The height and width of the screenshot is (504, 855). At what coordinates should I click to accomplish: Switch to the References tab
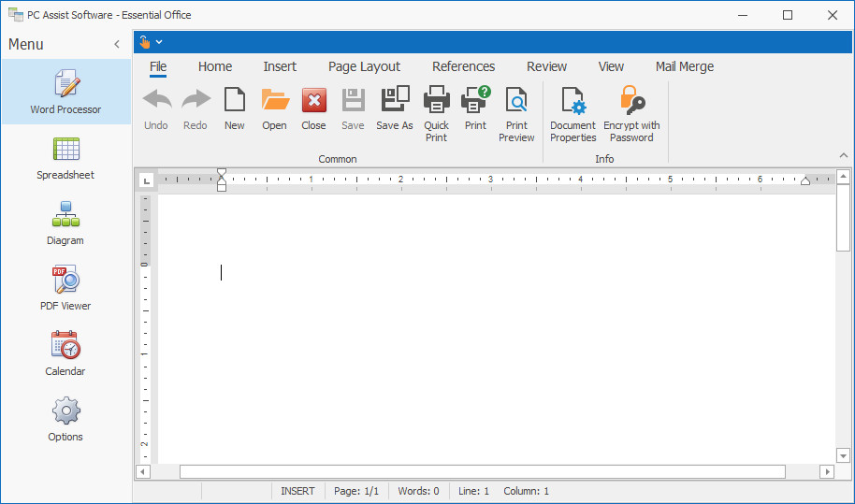(x=463, y=66)
